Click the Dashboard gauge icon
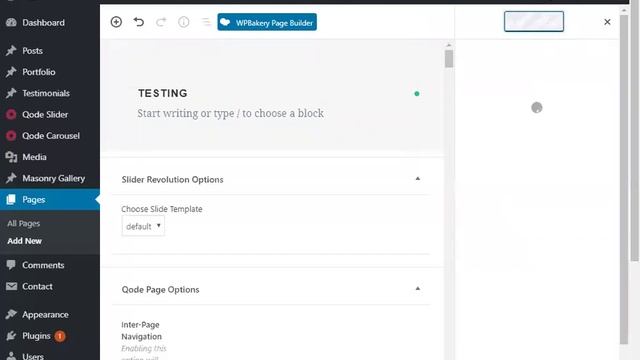640x360 pixels. (x=11, y=22)
